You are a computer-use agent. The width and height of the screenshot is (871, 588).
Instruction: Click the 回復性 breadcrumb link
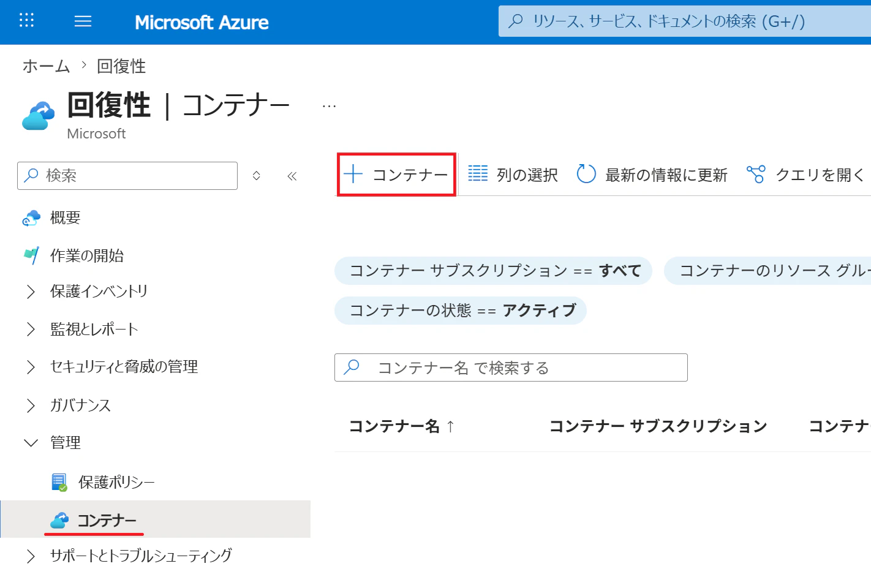tap(121, 66)
